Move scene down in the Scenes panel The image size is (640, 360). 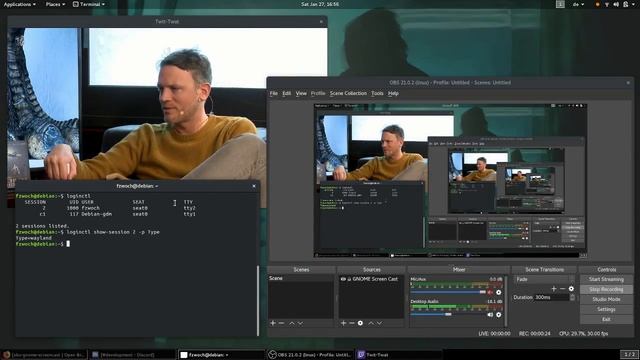point(300,323)
